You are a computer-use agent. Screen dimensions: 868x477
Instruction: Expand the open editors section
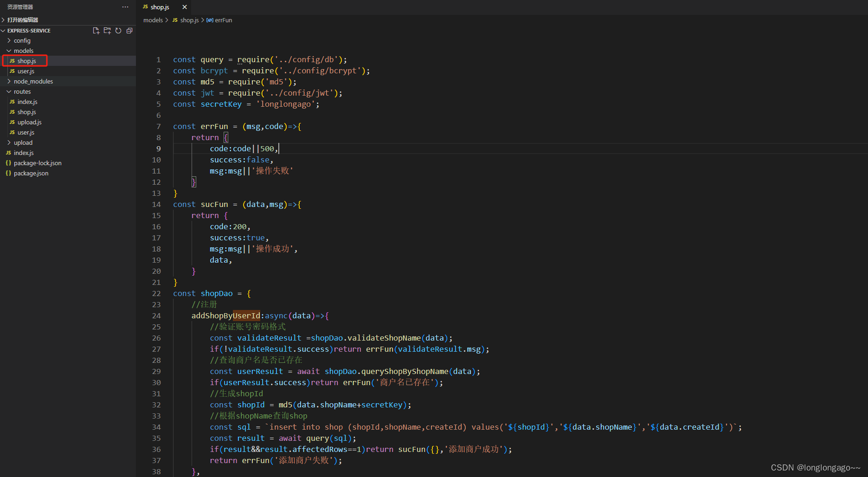[22, 20]
